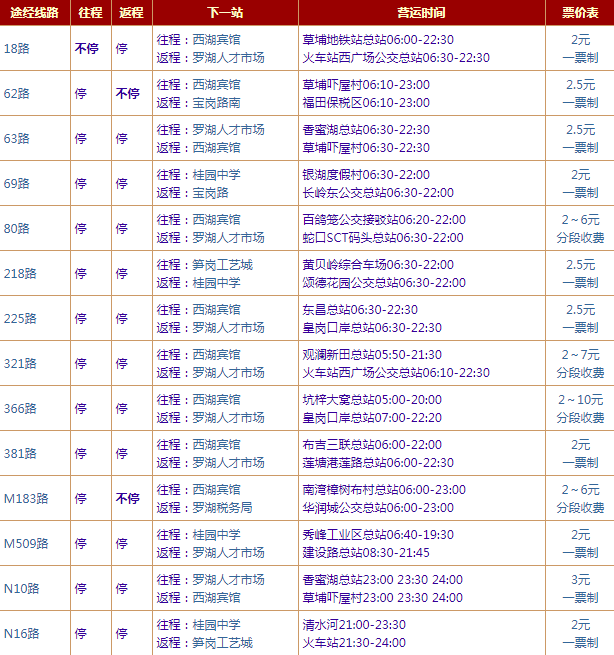The height and width of the screenshot is (655, 614).
Task: Open the M509路 route link
Action: point(26,543)
